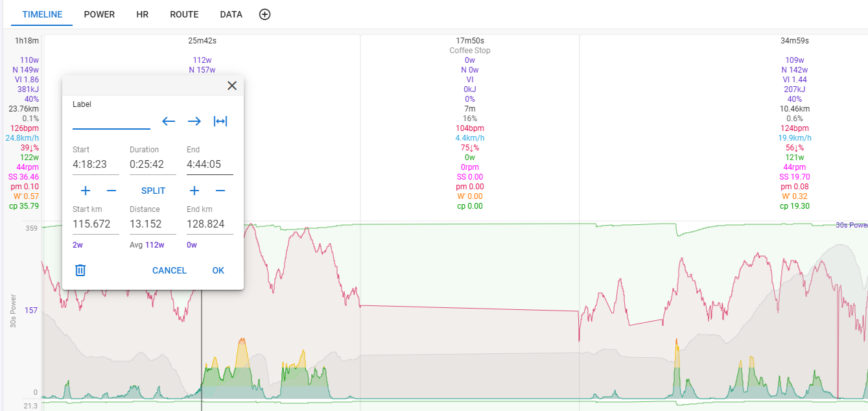
Task: Delete the interval using trash icon
Action: pyautogui.click(x=80, y=270)
